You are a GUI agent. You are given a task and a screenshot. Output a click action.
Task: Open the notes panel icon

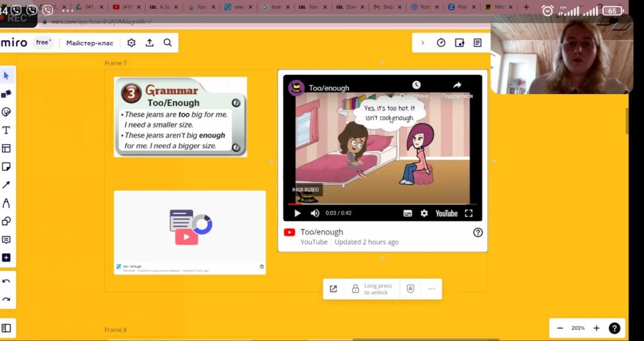(477, 43)
